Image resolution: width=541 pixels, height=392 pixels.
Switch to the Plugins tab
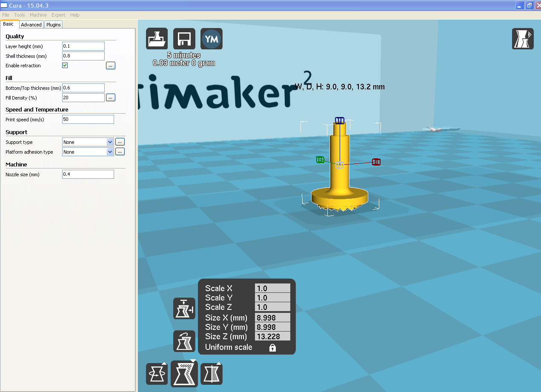point(54,25)
